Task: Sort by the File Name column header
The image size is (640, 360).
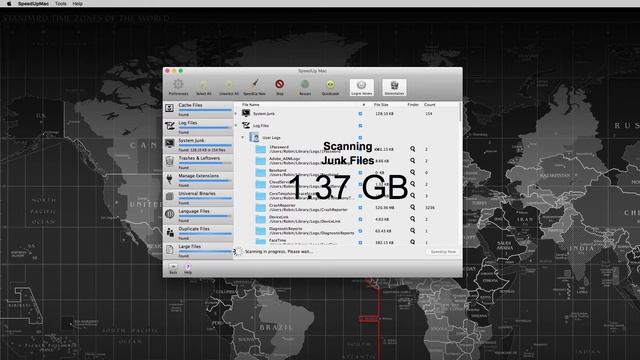Action: pos(251,105)
